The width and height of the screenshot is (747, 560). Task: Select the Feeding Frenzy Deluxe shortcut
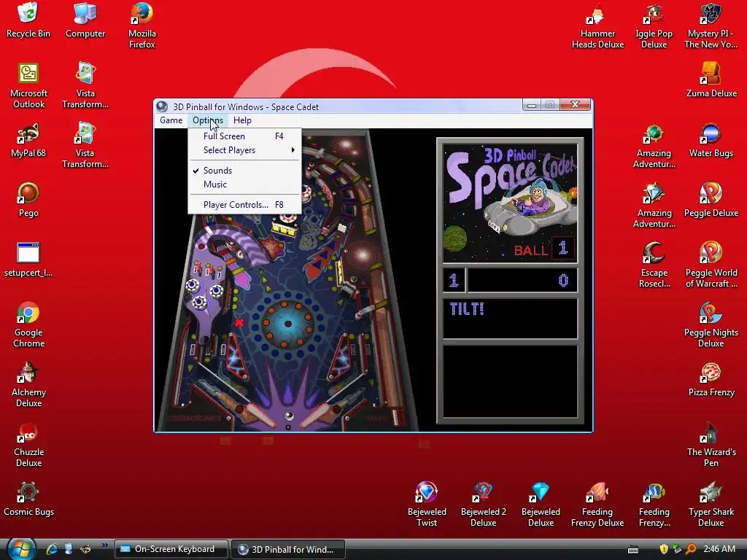click(597, 504)
